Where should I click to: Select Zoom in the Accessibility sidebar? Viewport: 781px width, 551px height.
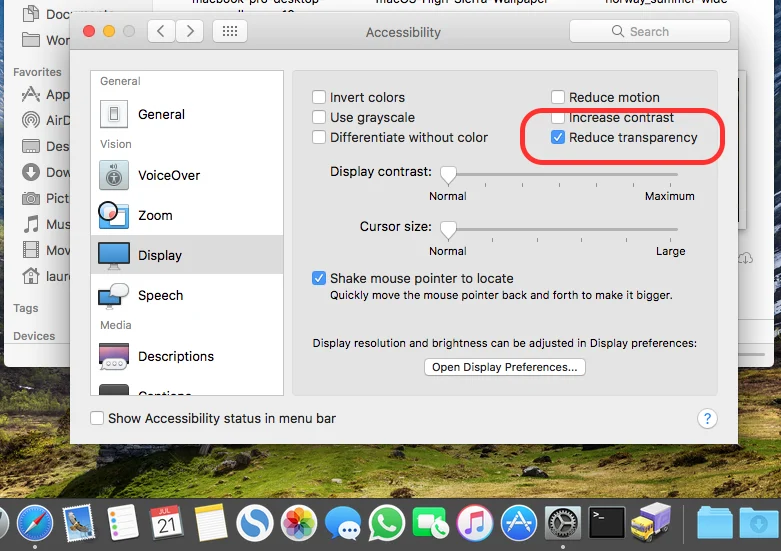coord(187,215)
